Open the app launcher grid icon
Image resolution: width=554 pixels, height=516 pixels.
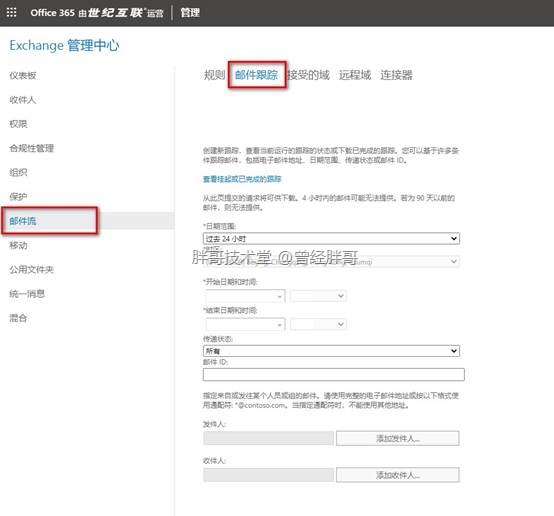point(11,12)
